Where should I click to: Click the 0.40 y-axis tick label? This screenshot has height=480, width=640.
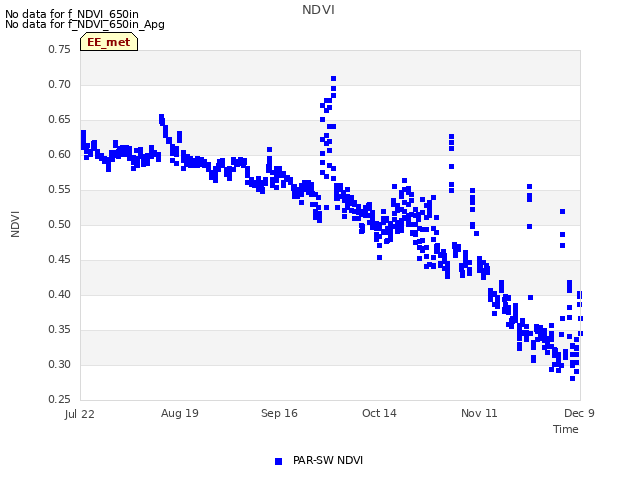pyautogui.click(x=60, y=294)
